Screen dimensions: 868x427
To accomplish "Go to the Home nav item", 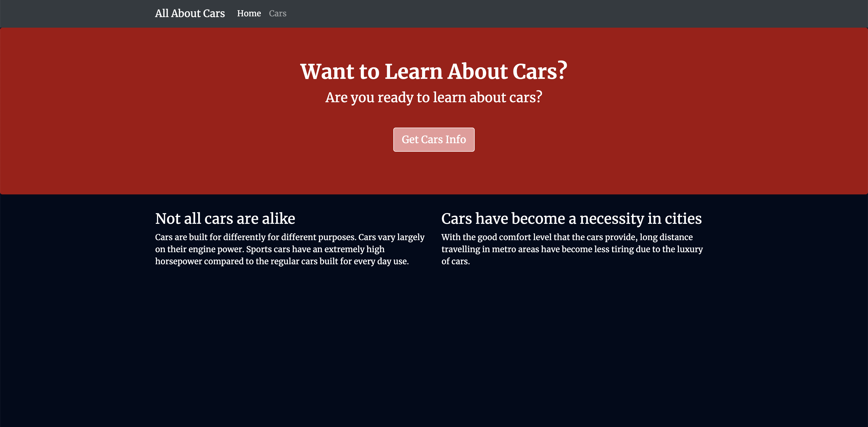I will pos(249,14).
